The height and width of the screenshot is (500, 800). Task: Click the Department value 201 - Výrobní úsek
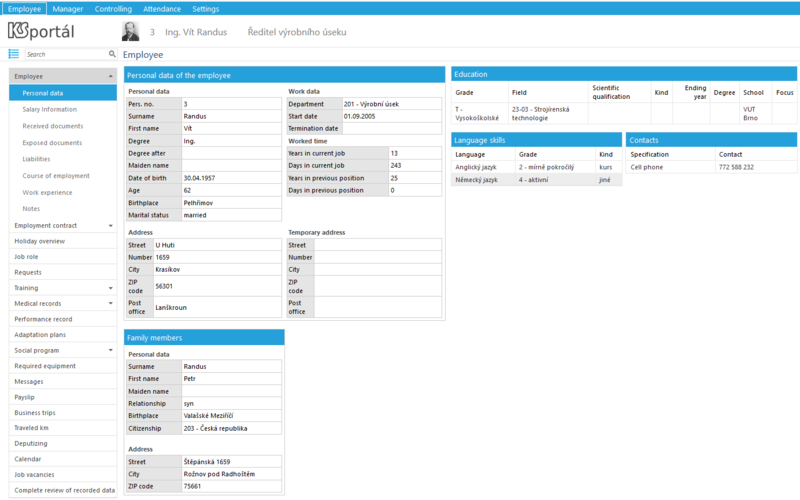pos(392,104)
